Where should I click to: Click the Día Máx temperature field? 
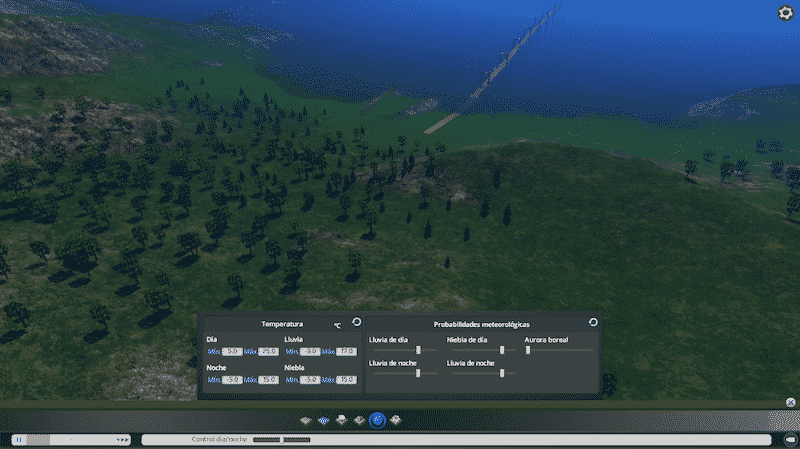[x=268, y=352]
